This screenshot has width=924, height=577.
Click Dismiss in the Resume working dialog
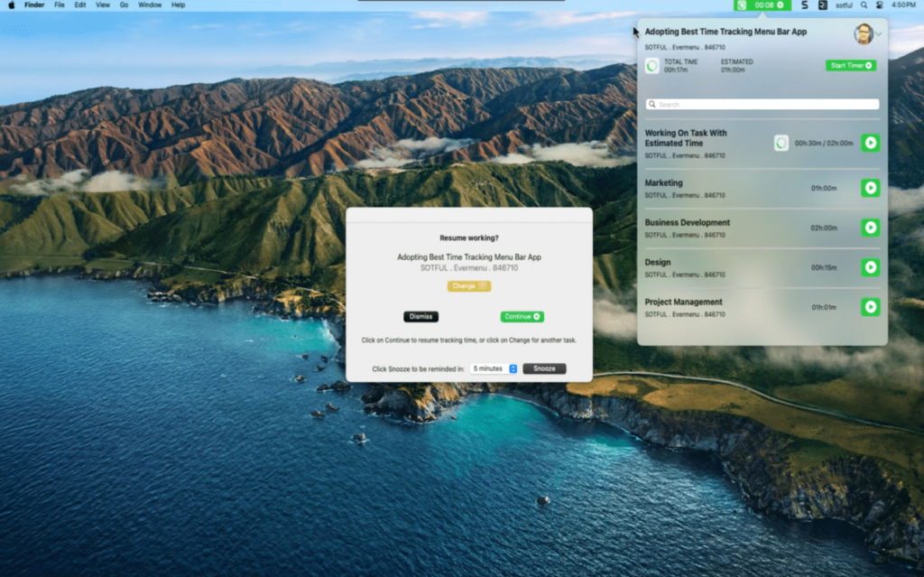click(420, 316)
